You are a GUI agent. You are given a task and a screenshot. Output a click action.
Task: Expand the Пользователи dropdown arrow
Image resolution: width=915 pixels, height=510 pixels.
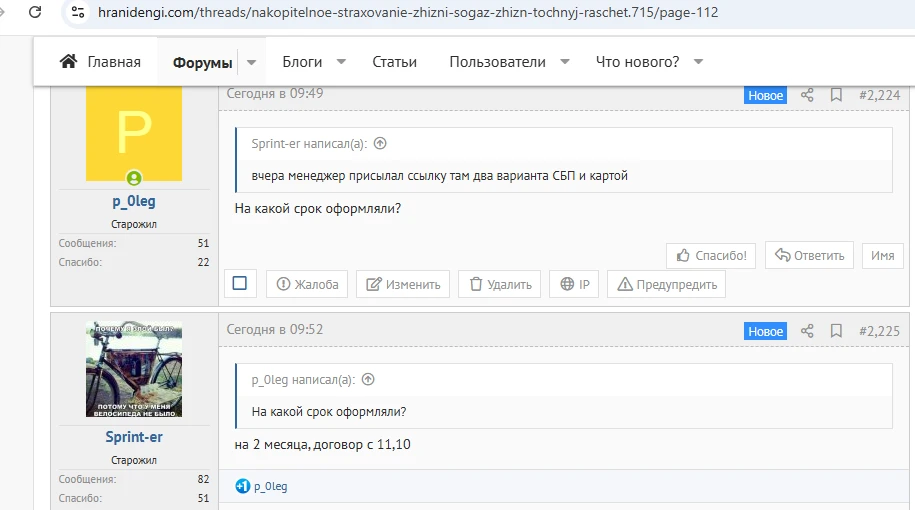point(565,61)
